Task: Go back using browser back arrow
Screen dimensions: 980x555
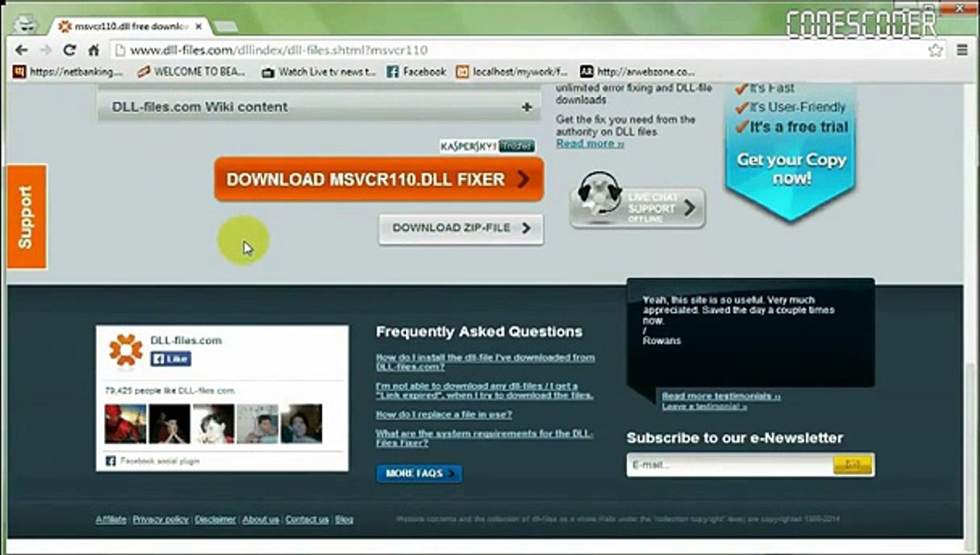Action: tap(21, 50)
